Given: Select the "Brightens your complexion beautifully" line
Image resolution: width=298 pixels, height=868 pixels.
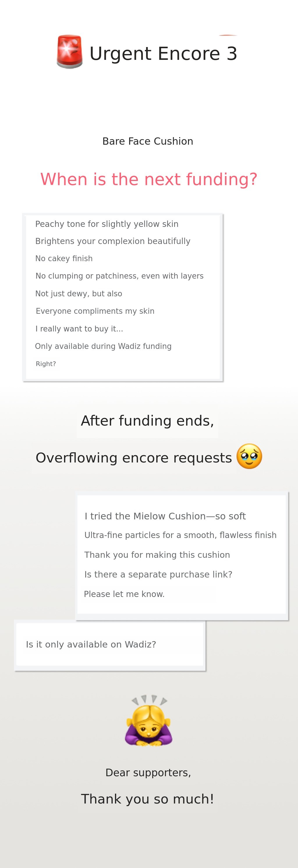Looking at the screenshot, I should [113, 241].
